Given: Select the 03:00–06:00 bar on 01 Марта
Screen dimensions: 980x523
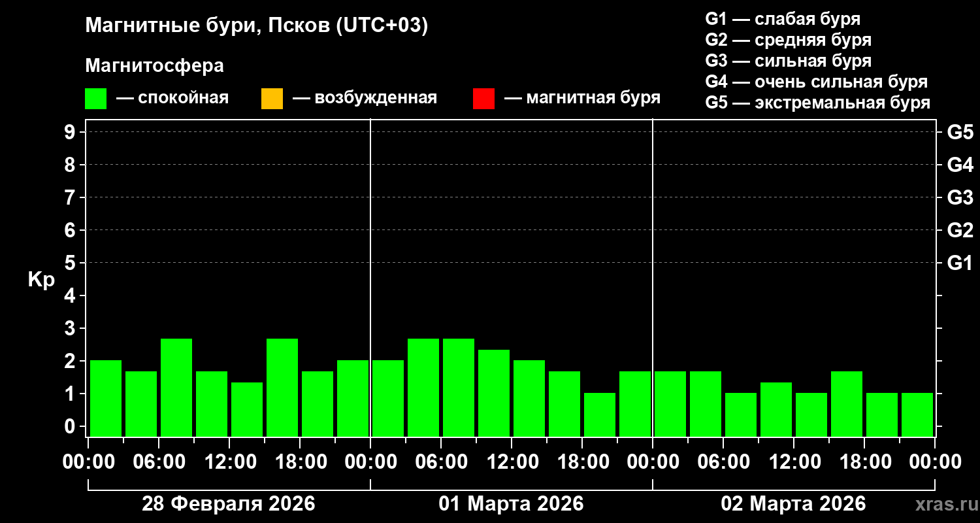Looking at the screenshot, I should click(423, 388).
